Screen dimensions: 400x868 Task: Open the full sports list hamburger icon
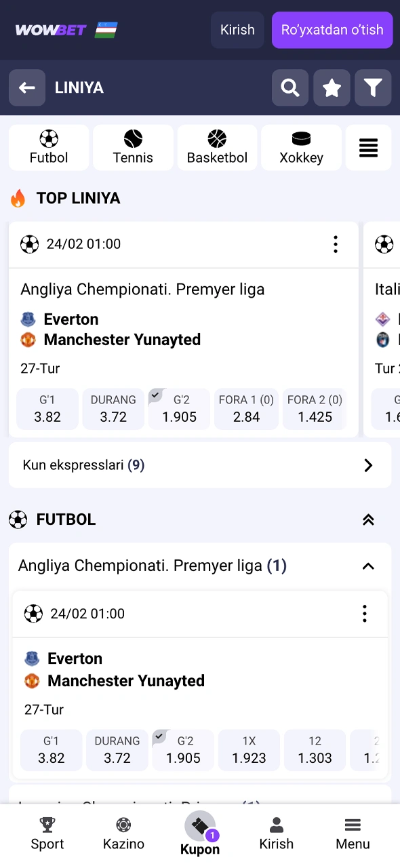(368, 147)
